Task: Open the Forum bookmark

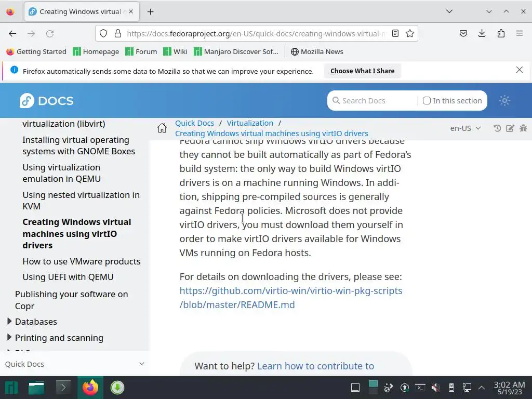Action: [x=141, y=51]
